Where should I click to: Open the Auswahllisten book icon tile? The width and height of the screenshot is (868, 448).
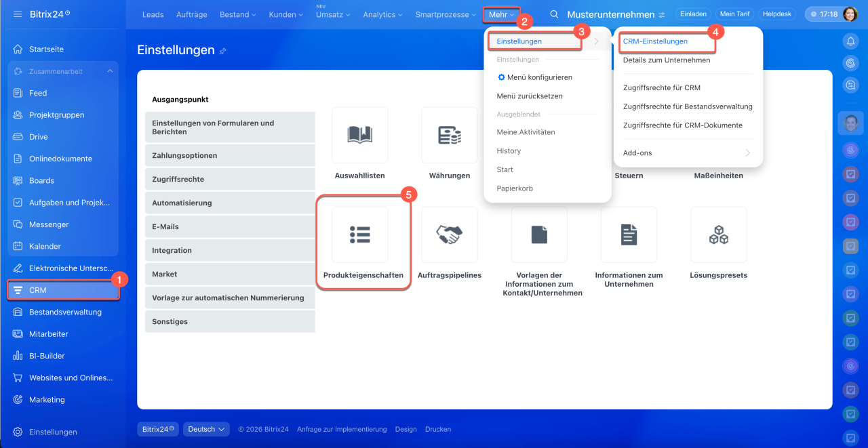point(360,135)
